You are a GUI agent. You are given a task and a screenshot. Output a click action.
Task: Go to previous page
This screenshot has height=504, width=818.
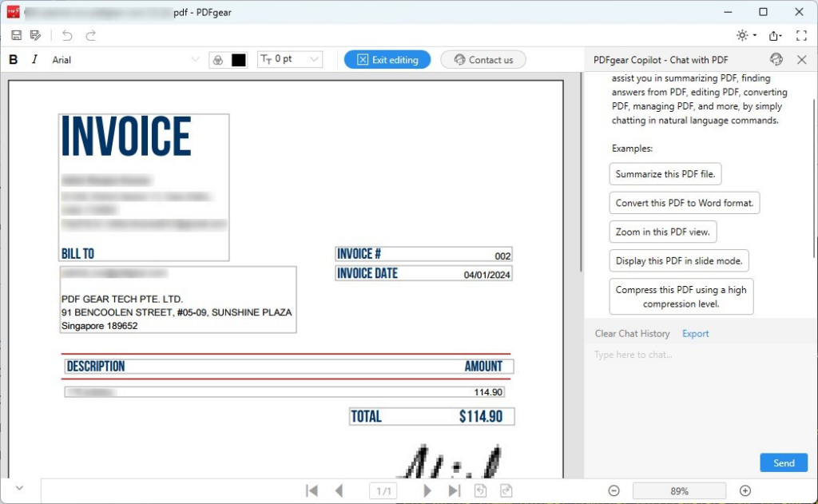[x=339, y=490]
